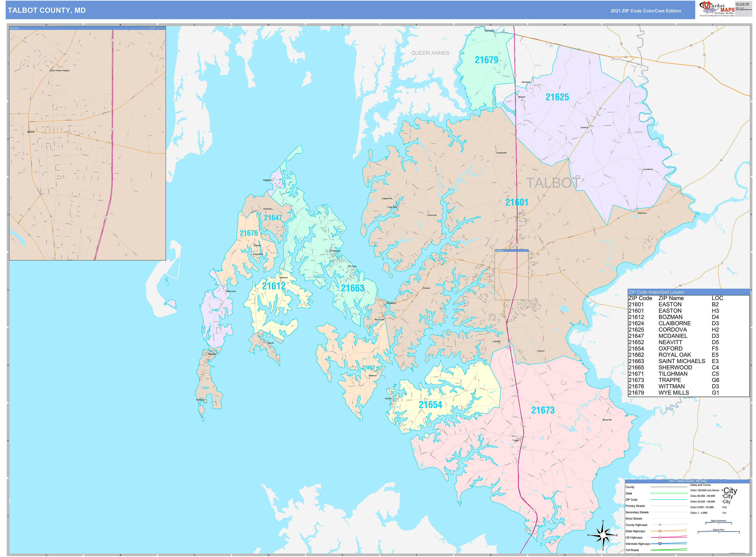Click the Scale in Kilometers bar
Screen dimensions: 756x557
(x=718, y=523)
